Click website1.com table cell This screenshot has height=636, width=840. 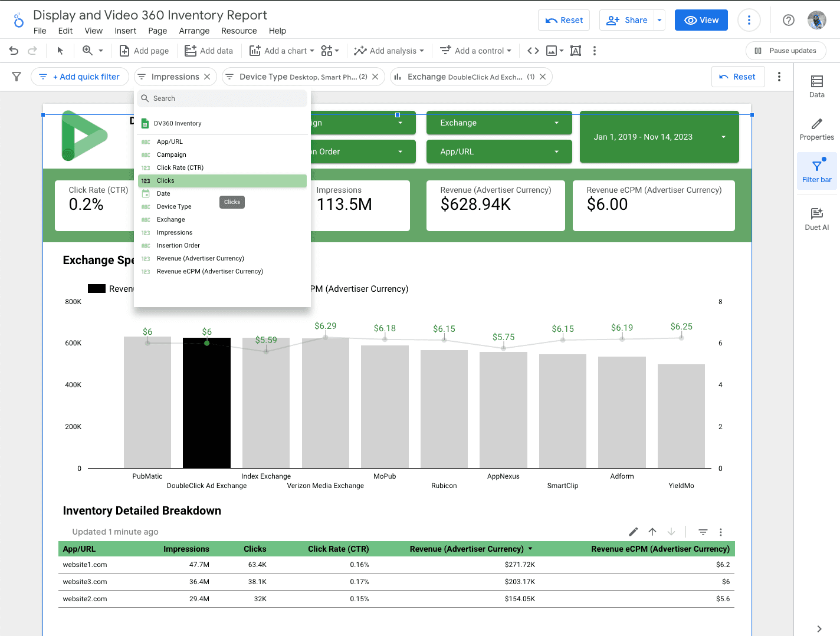pyautogui.click(x=85, y=565)
